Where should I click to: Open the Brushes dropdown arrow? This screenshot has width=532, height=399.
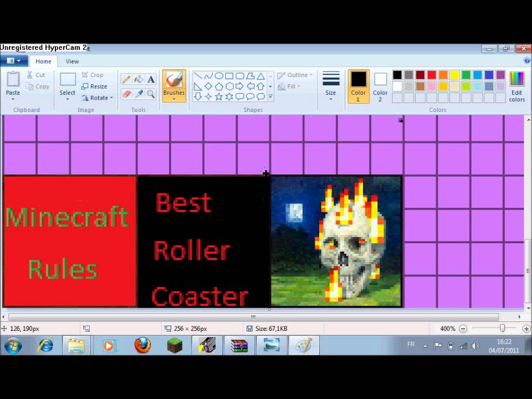point(173,99)
